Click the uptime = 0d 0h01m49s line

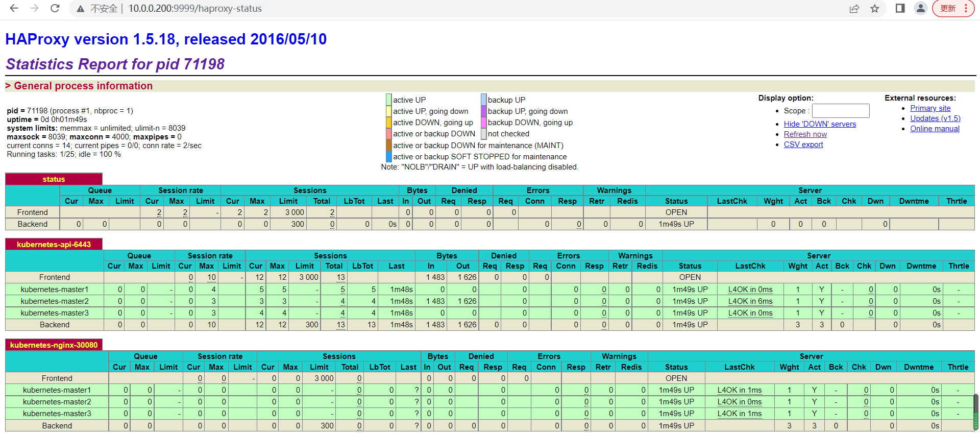pyautogui.click(x=47, y=119)
